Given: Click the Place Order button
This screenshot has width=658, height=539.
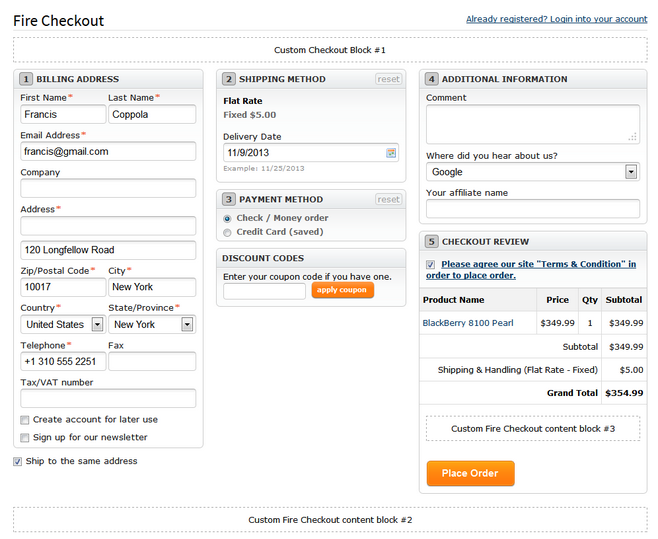Looking at the screenshot, I should point(470,474).
